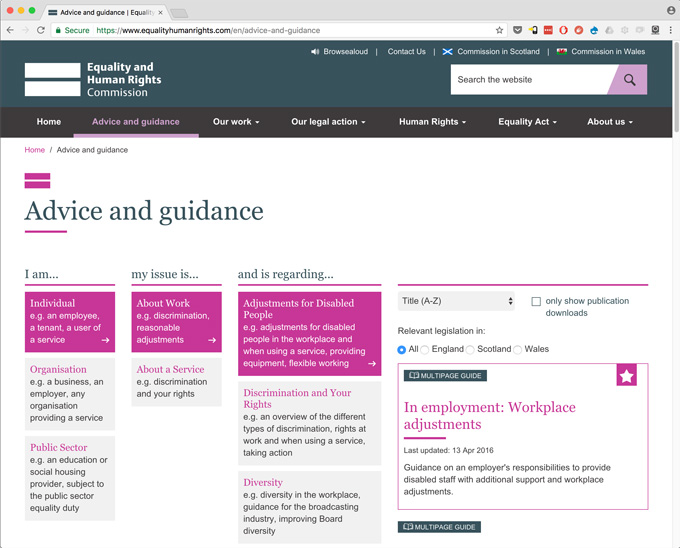Click the Wales flag icon
680x548 pixels.
coord(562,52)
